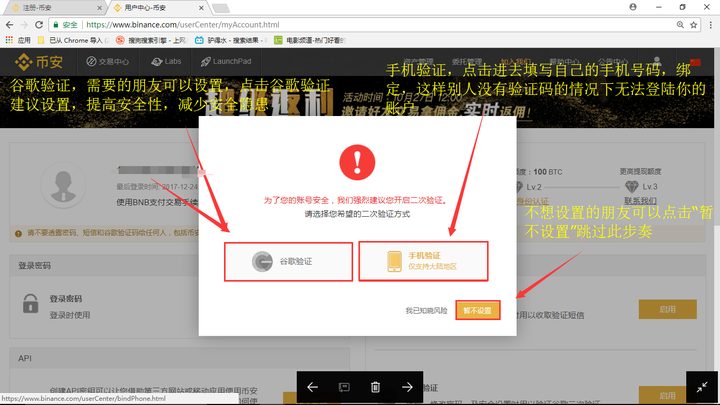Viewport: 720px width, 405px height.
Task: Open bookmark folder 已从 Chrome 导入
Action: pos(73,40)
